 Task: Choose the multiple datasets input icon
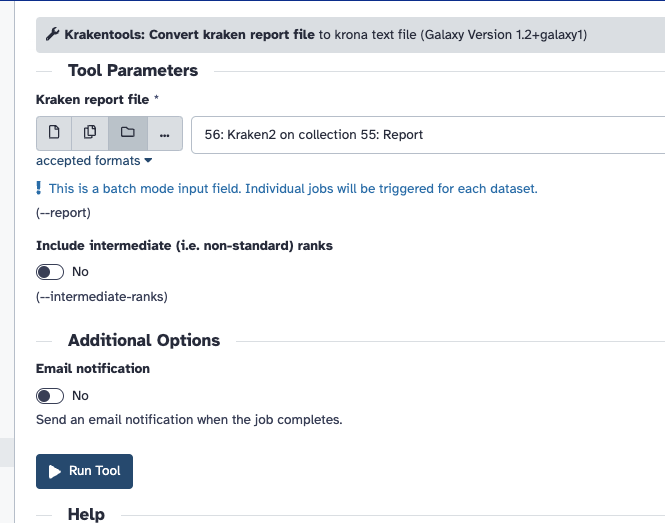click(91, 133)
